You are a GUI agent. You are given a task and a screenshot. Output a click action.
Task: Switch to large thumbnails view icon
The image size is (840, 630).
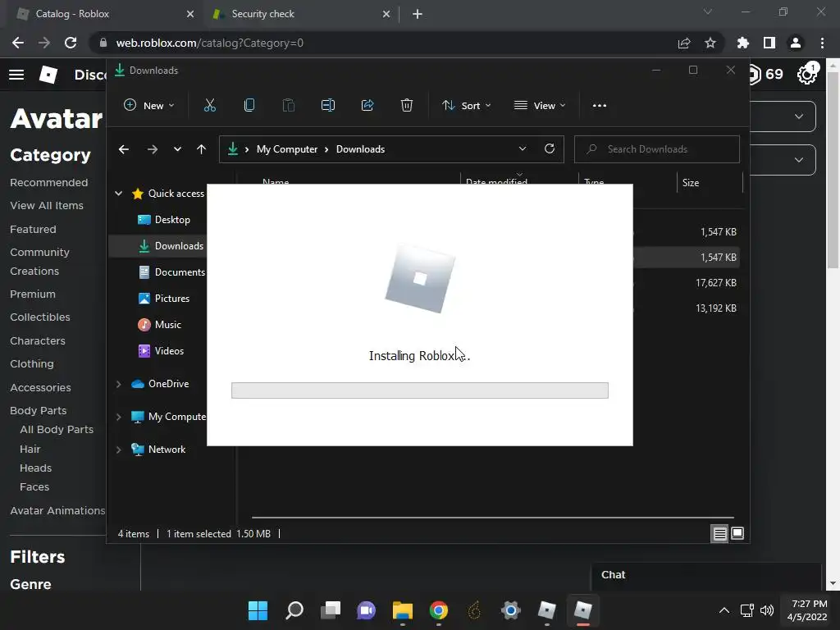[x=737, y=533]
